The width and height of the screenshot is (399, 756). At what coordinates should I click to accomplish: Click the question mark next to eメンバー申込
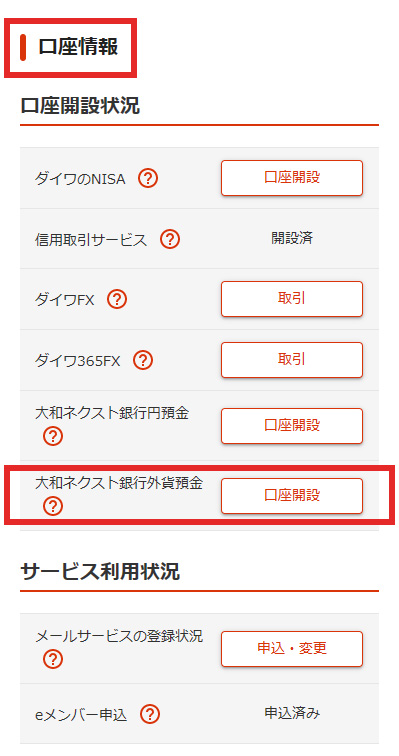point(150,714)
